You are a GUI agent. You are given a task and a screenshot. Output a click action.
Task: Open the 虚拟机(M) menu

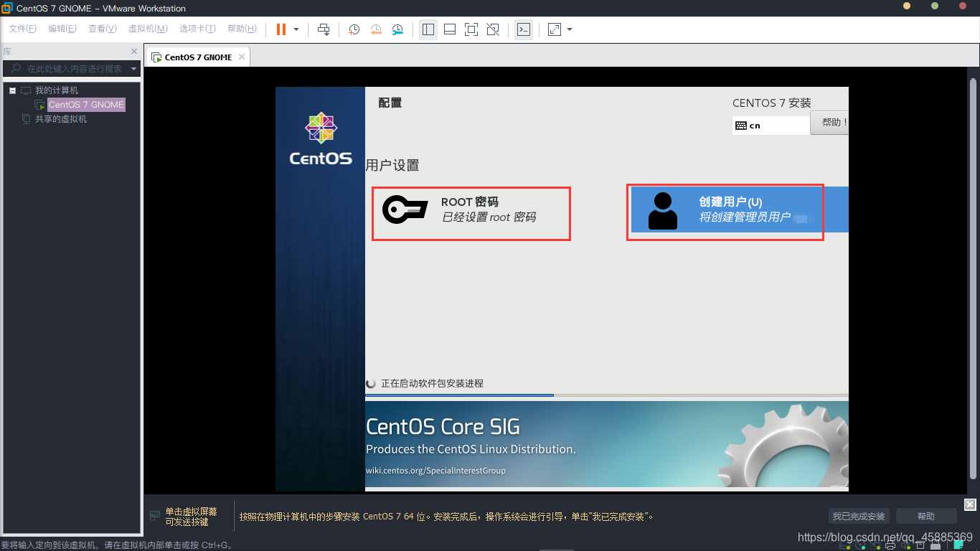point(148,29)
